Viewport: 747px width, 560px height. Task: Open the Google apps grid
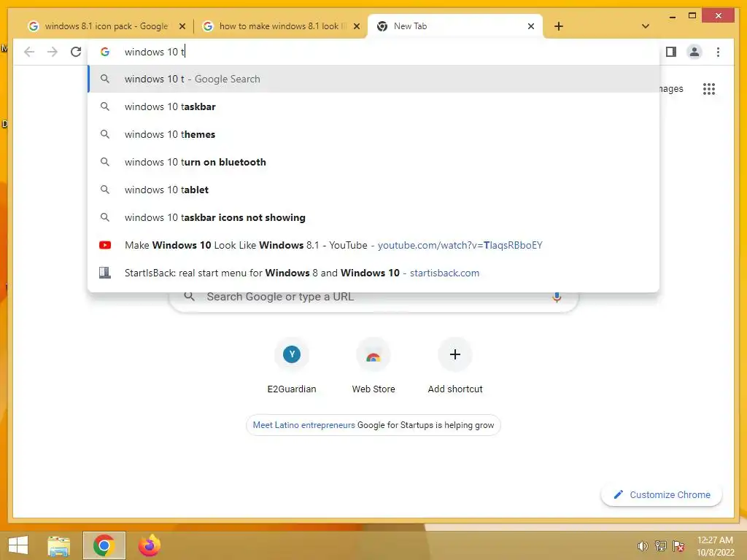pos(709,88)
